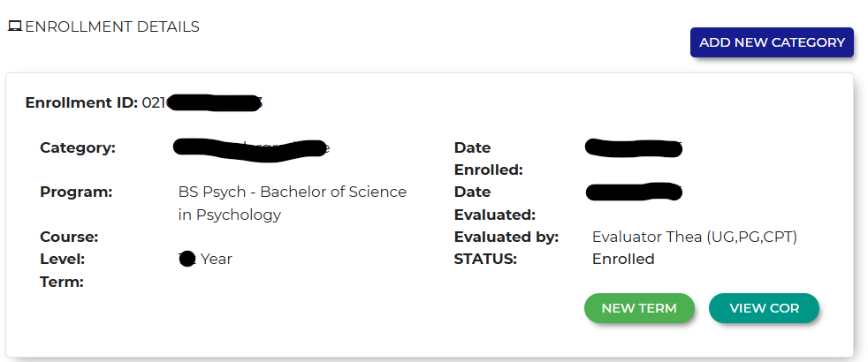Open the VIEW COR button
Viewport: 868px width, 362px height.
(x=764, y=308)
